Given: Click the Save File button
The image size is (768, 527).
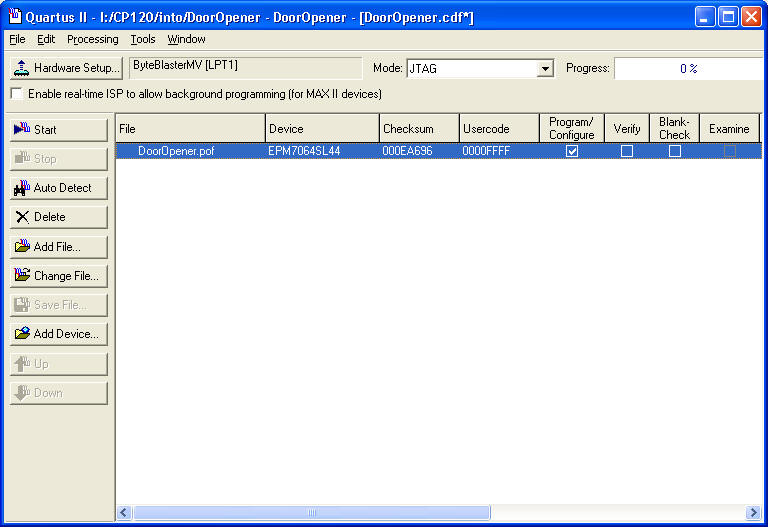Looking at the screenshot, I should pyautogui.click(x=58, y=305).
